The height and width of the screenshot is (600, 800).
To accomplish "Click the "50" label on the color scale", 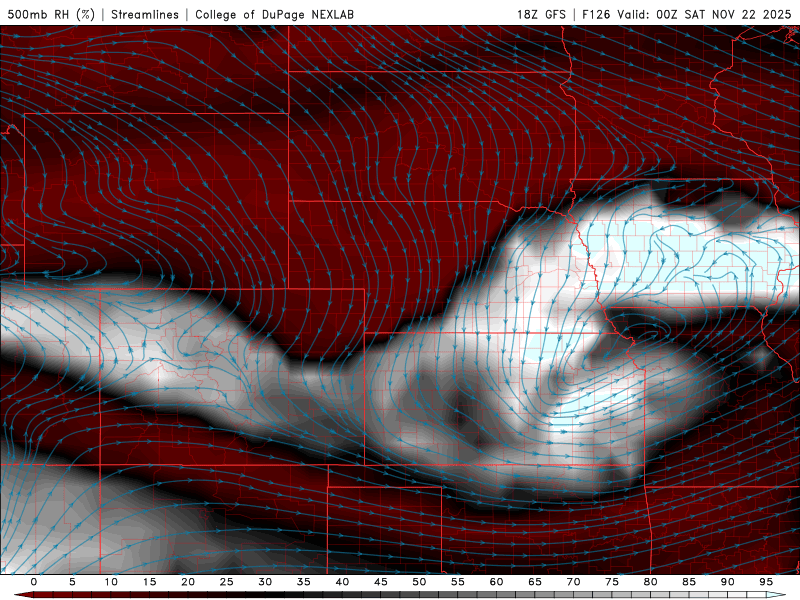I will [x=419, y=582].
